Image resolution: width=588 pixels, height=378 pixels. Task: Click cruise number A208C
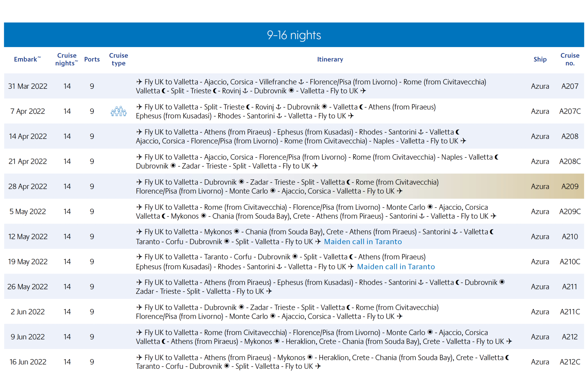pos(570,161)
